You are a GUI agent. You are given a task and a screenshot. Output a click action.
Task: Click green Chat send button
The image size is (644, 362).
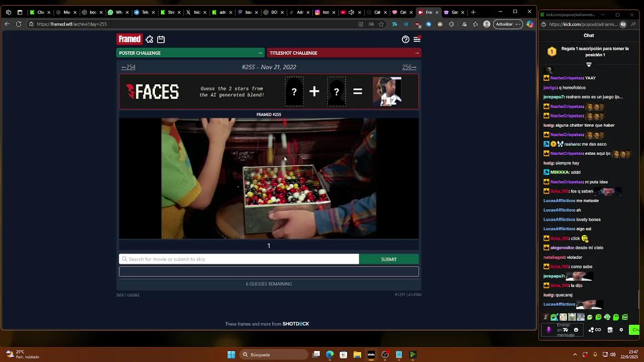634,330
